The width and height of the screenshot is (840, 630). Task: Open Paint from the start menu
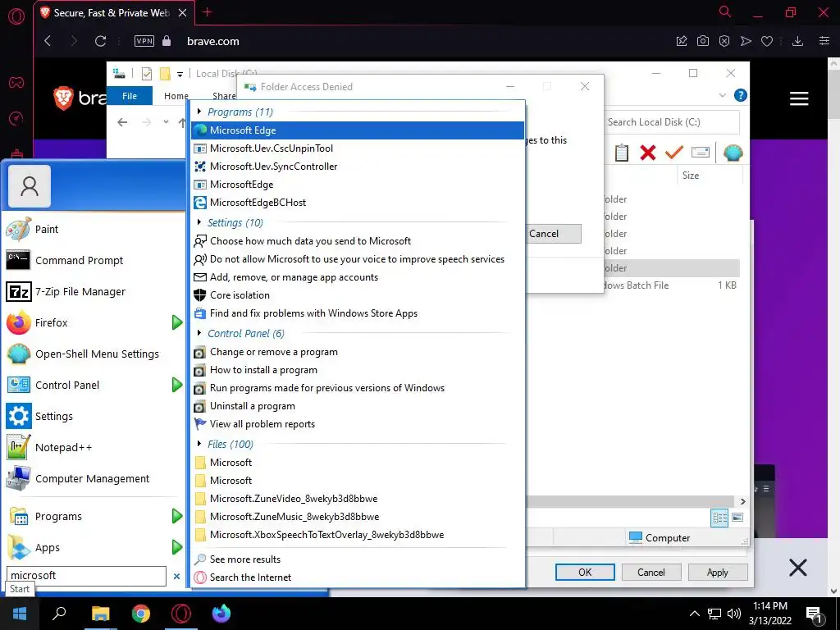pyautogui.click(x=94, y=230)
